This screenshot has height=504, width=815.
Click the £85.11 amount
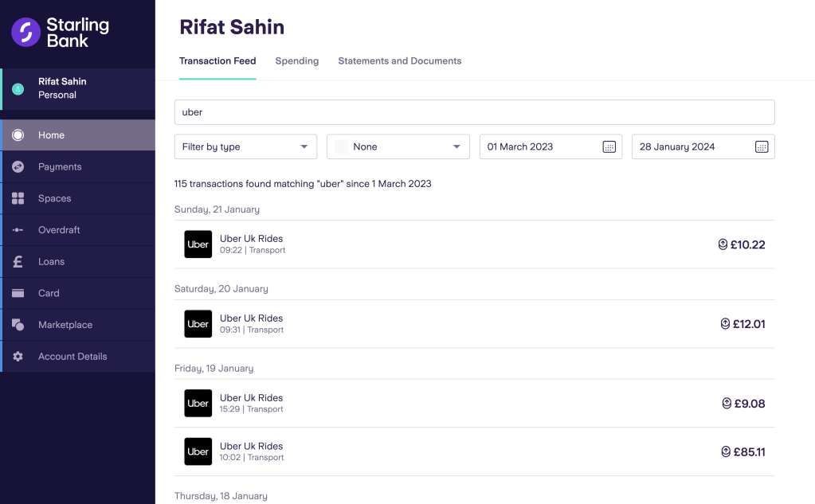tap(749, 452)
